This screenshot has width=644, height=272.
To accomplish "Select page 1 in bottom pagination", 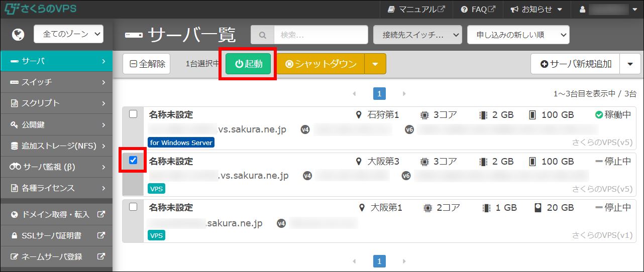I will pyautogui.click(x=379, y=261).
